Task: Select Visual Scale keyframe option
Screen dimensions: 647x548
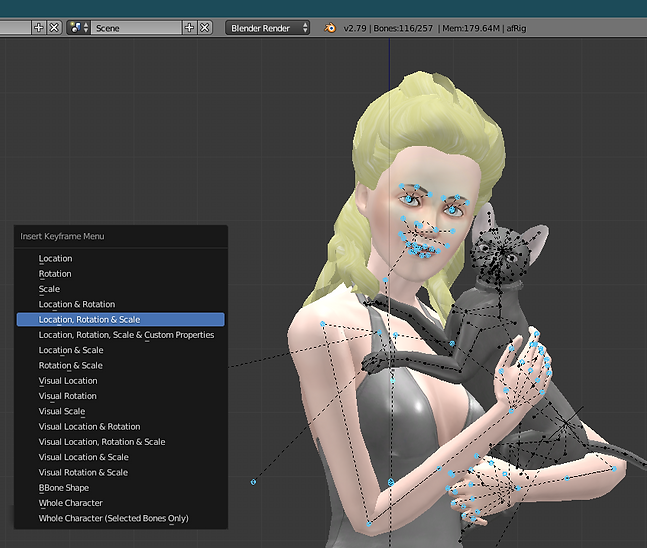Action: click(120, 411)
